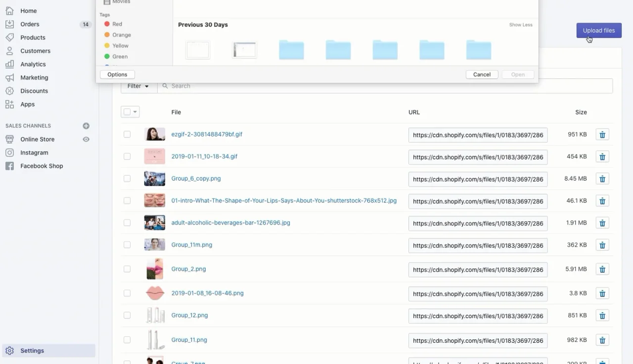The image size is (633, 364).
Task: Click the Customers person icon
Action: click(9, 51)
